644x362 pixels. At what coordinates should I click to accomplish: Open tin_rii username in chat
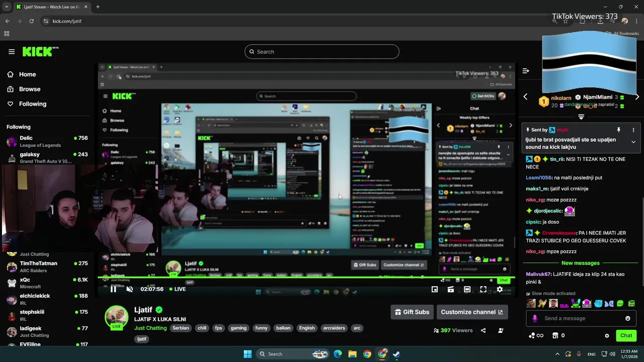click(557, 159)
